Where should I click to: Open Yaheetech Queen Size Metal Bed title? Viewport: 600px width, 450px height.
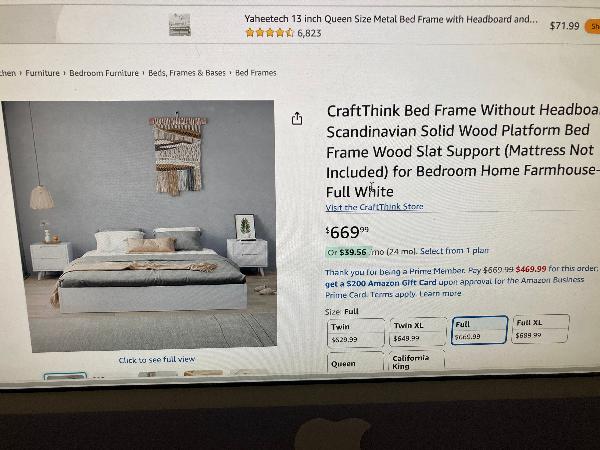[x=391, y=19]
